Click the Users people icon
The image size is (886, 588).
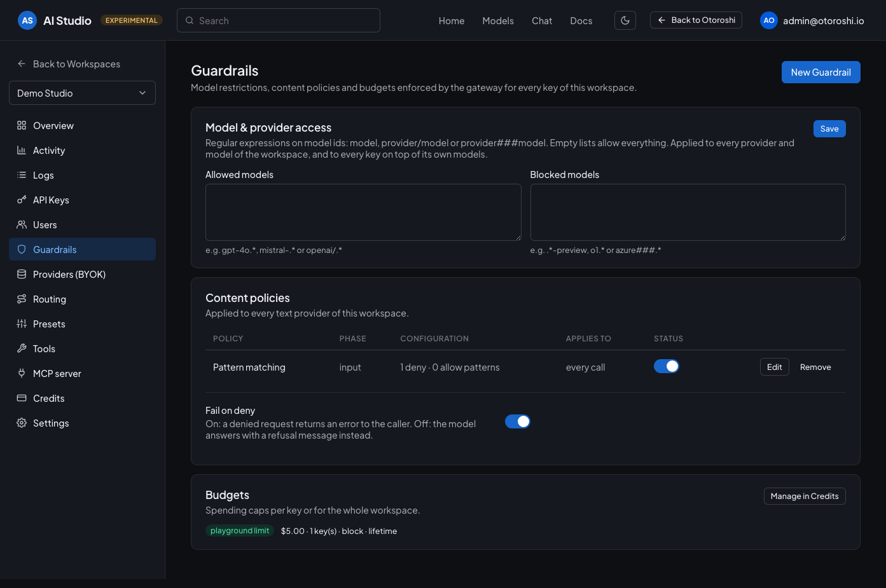pyautogui.click(x=22, y=224)
